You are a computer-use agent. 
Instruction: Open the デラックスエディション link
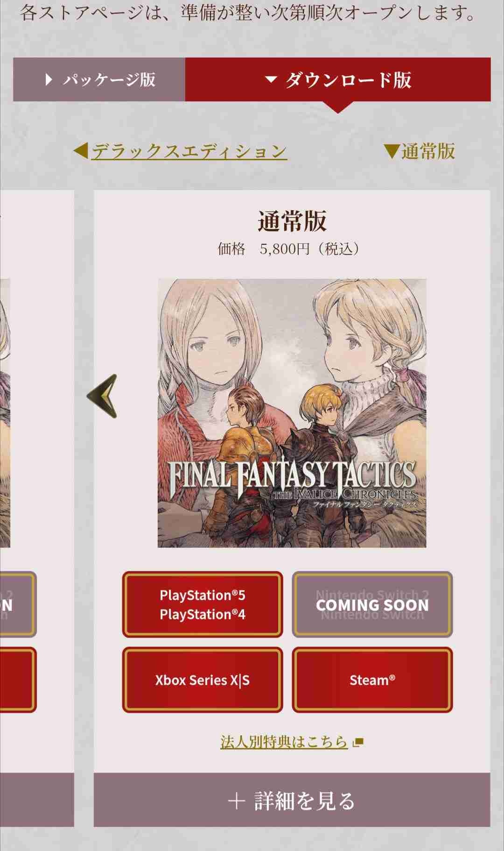(x=189, y=151)
